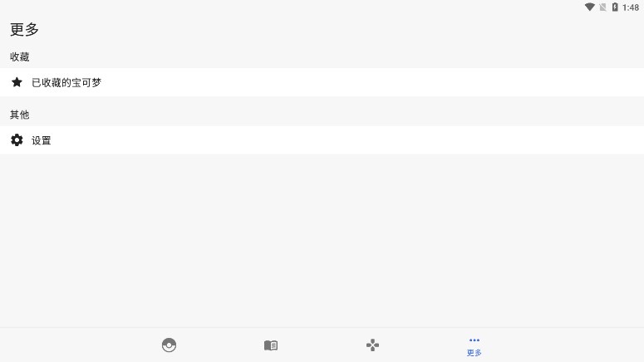The image size is (644, 362).
Task: Click the empty gray area below 设置
Action: [322, 241]
